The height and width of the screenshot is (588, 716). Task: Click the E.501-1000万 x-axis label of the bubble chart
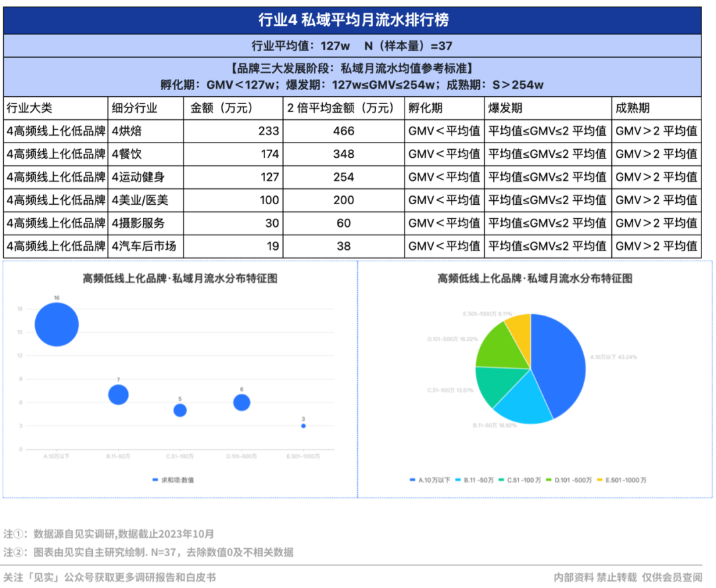coord(303,457)
